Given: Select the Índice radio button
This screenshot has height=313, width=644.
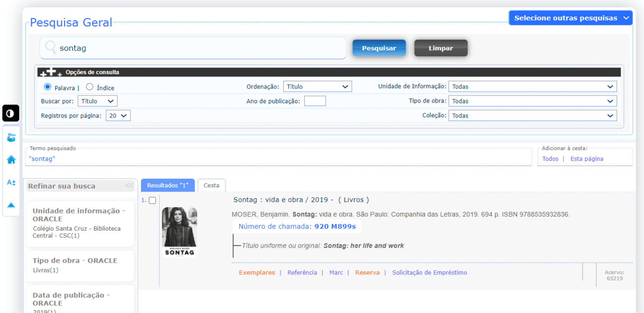Looking at the screenshot, I should pos(89,87).
